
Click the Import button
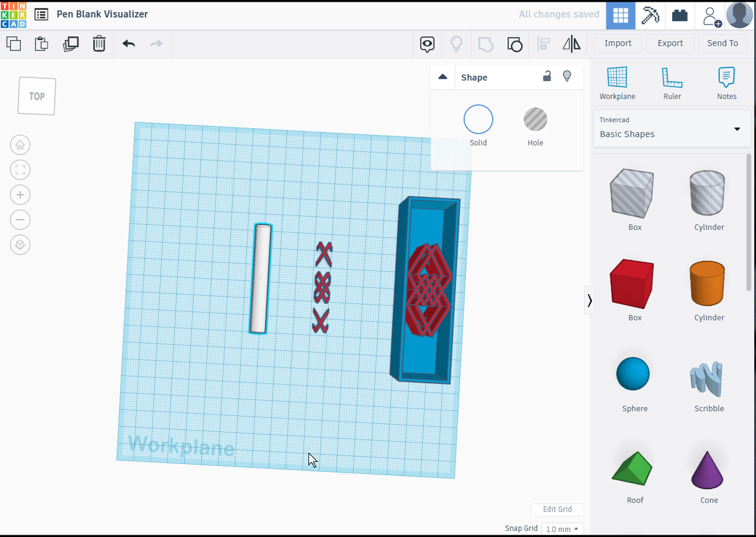[618, 43]
